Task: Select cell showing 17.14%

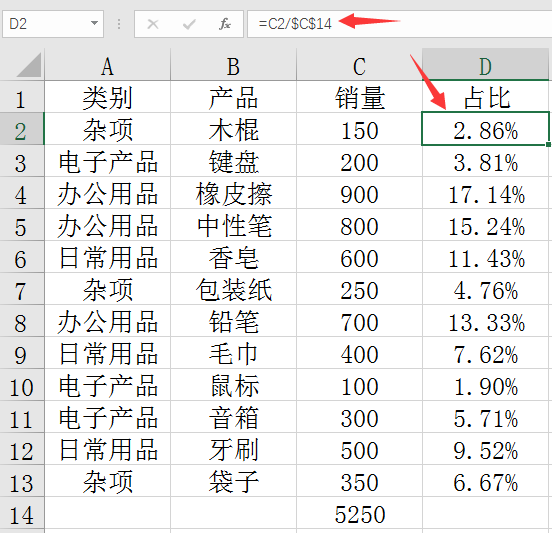Action: click(x=485, y=193)
